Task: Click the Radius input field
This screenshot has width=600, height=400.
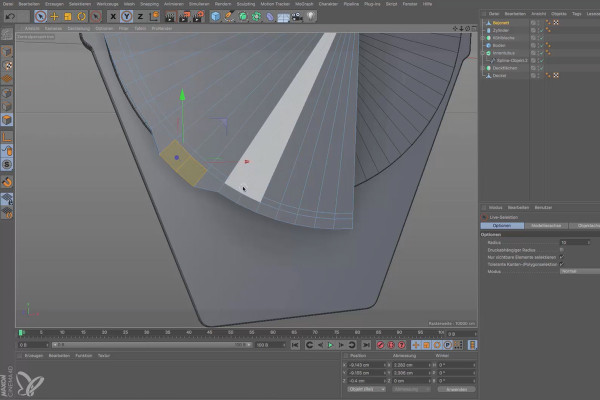Action: click(575, 242)
